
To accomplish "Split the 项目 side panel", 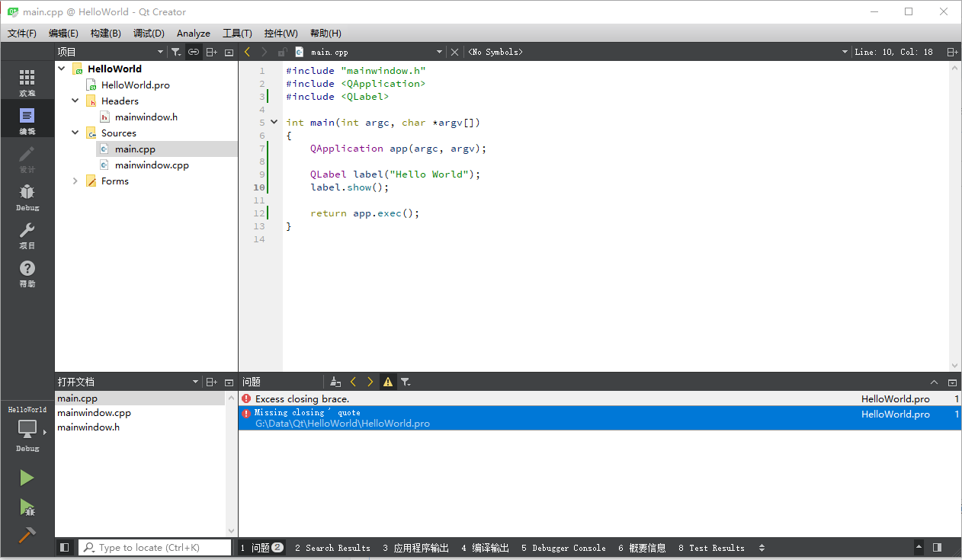I will pyautogui.click(x=212, y=52).
